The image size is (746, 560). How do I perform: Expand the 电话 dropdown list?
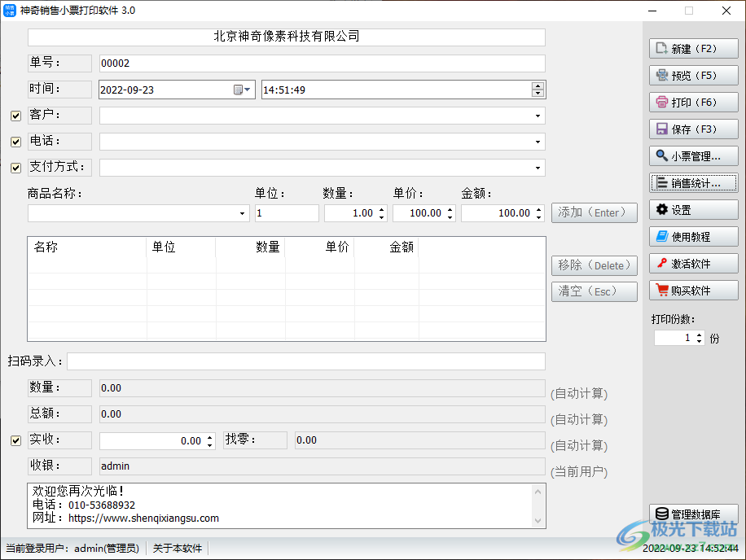(x=538, y=142)
